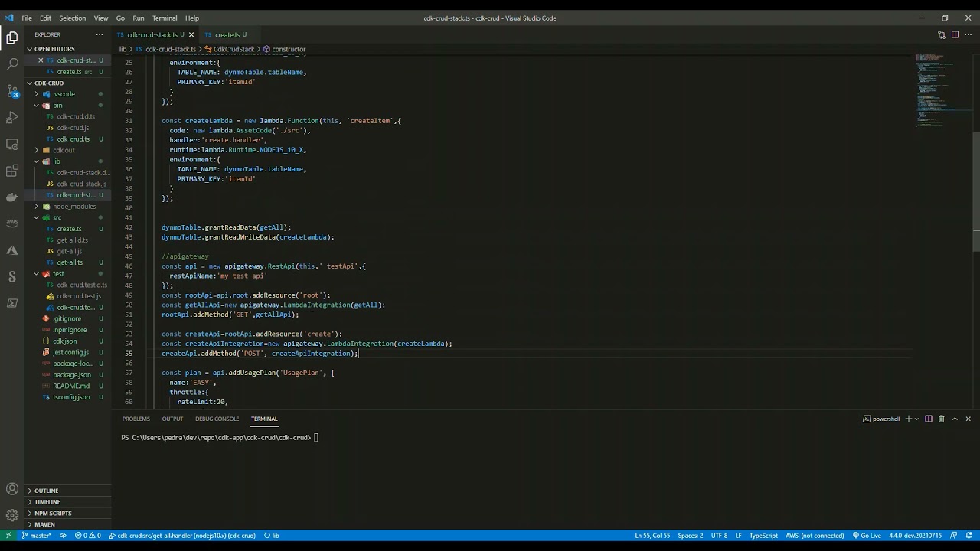Switch to the PROBLEMS panel tab
Screen dimensions: 980x551
(x=136, y=419)
